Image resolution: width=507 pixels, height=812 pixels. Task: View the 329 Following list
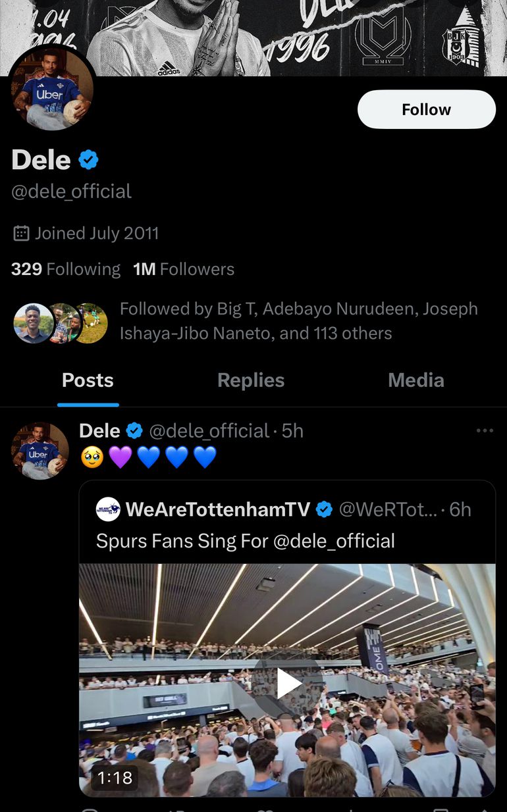point(66,269)
